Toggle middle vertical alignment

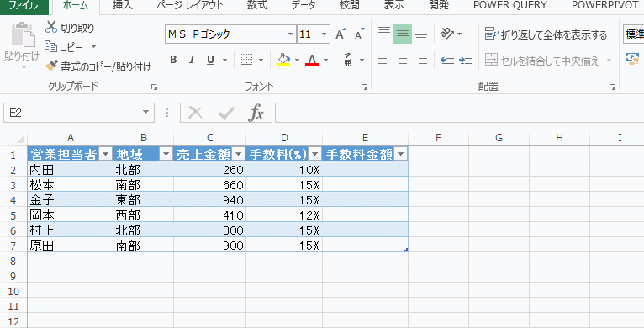point(403,34)
